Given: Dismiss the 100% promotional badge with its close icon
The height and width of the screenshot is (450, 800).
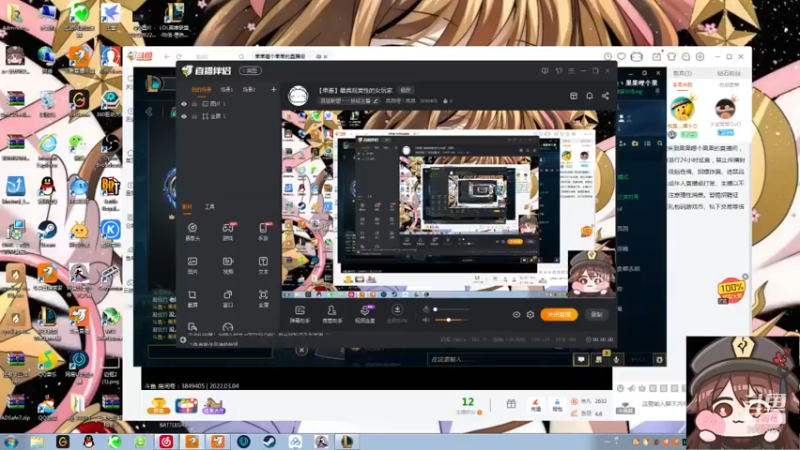Looking at the screenshot, I should [x=745, y=277].
